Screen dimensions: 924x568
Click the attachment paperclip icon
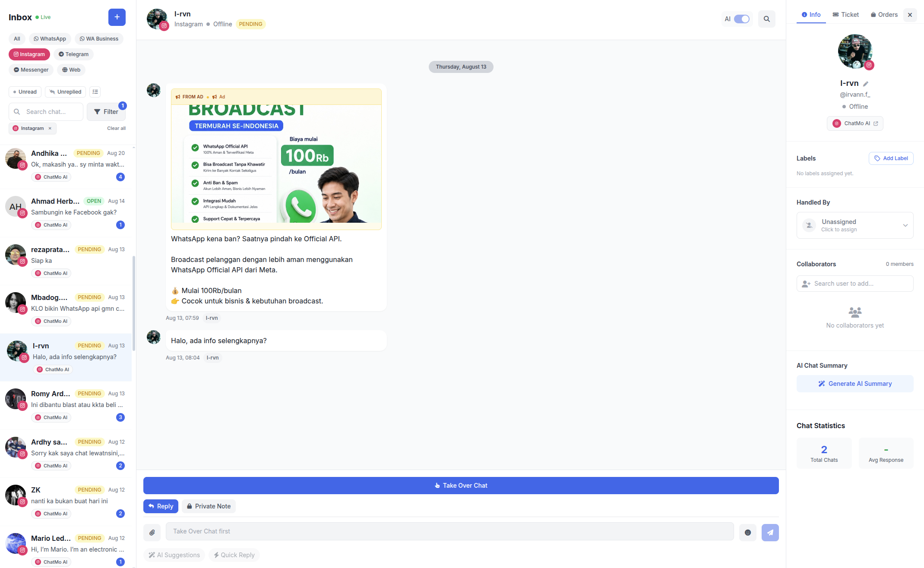152,533
